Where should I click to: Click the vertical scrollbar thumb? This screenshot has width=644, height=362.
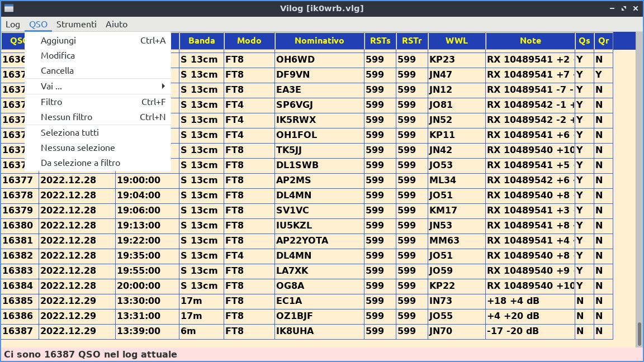pos(639,334)
